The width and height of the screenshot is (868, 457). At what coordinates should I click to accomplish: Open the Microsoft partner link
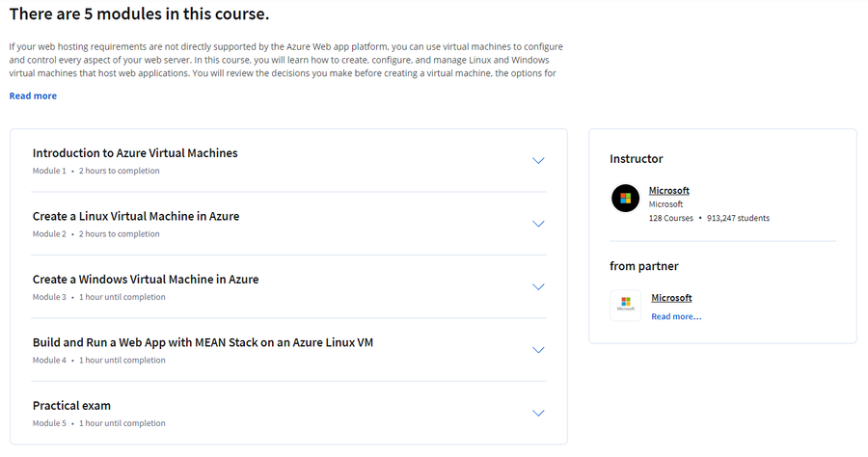[671, 298]
